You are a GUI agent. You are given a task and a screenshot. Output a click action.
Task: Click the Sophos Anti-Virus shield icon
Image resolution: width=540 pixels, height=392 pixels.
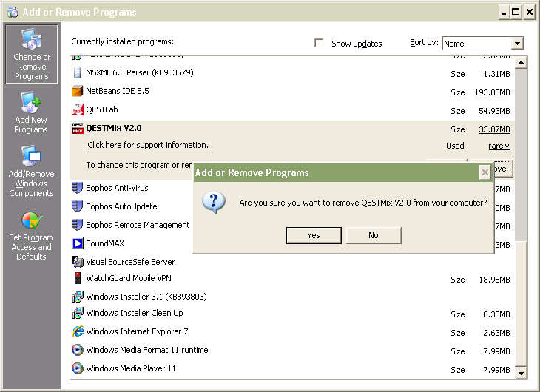(x=78, y=188)
